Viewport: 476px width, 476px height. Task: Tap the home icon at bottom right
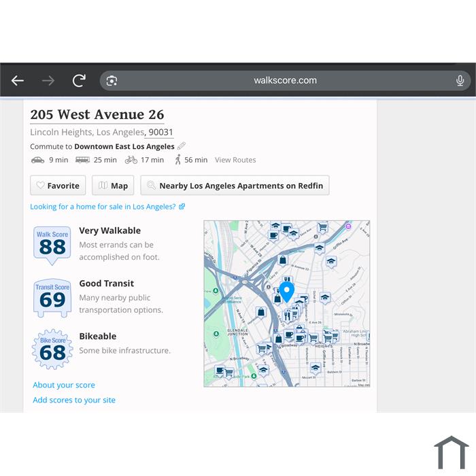[x=451, y=453]
